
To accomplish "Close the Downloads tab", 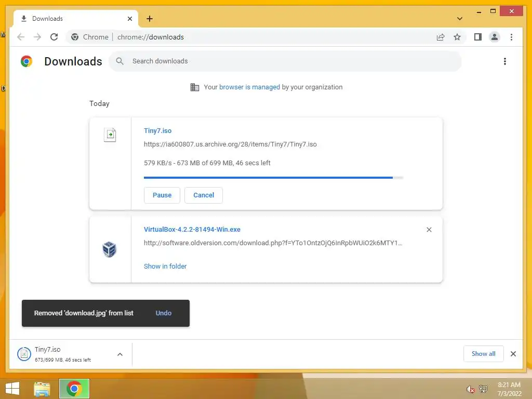I will click(x=129, y=19).
